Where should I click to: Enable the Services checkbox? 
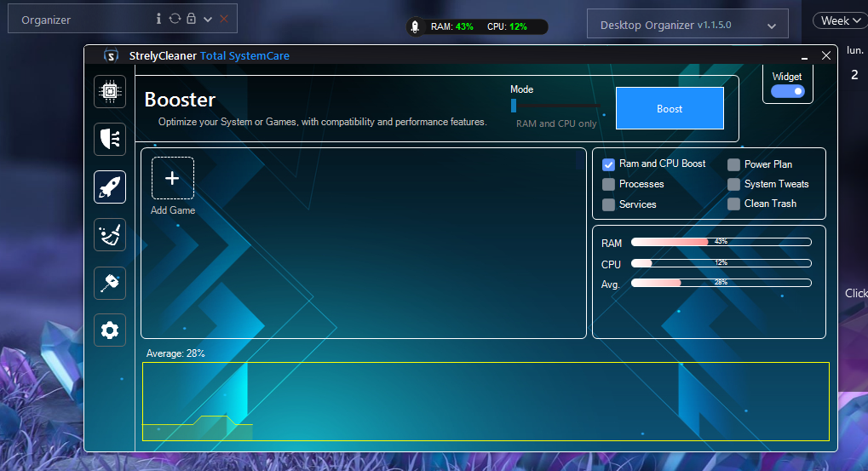tap(608, 204)
